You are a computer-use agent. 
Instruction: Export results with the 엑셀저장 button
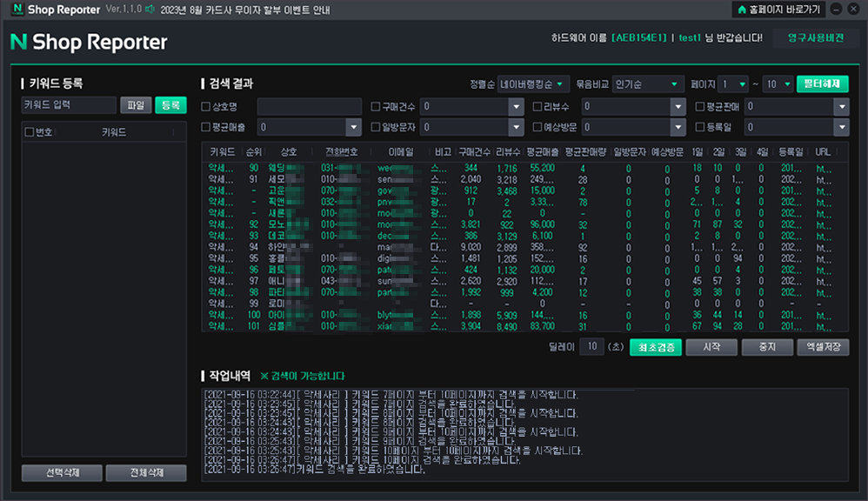[823, 347]
